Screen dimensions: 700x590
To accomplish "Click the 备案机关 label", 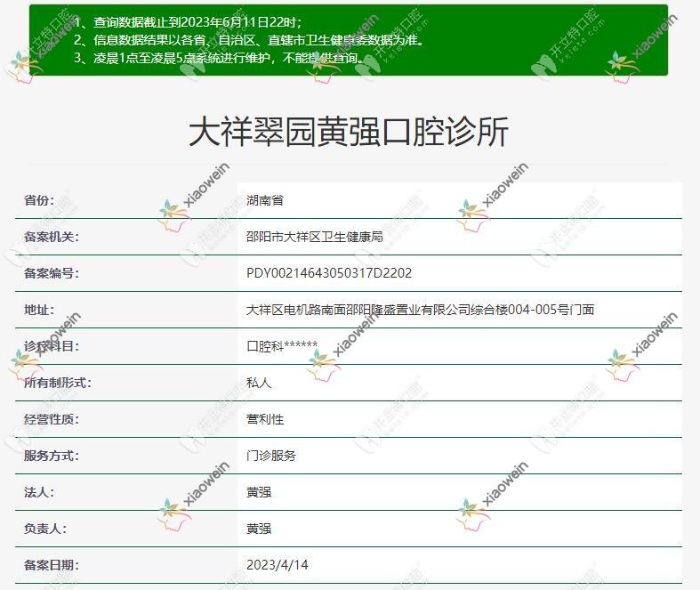I will pos(52,237).
